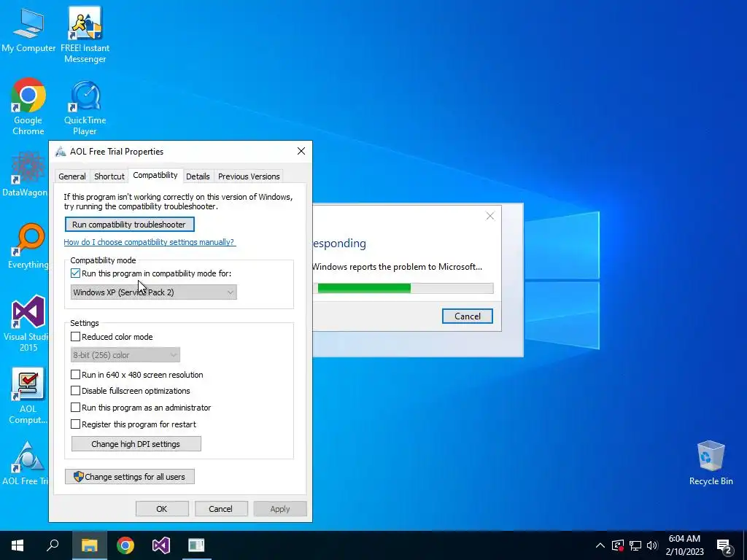Open the notification action center

pos(724,545)
